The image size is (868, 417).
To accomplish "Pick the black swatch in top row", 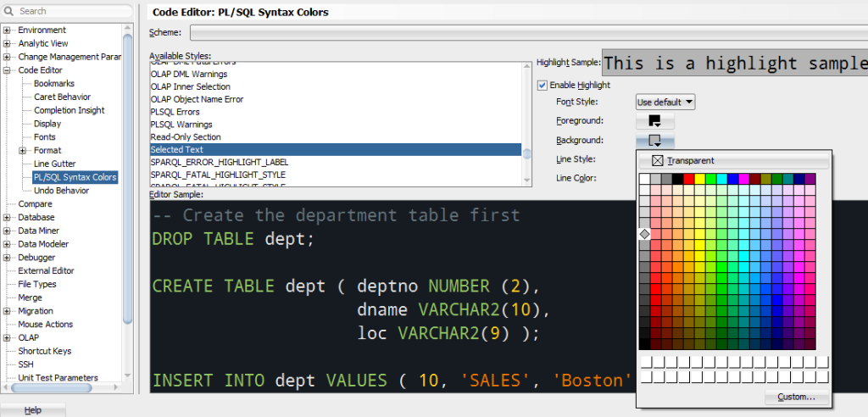I will coord(677,179).
